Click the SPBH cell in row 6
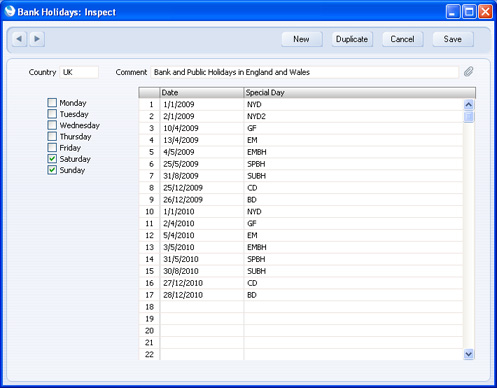The image size is (497, 388). [353, 164]
